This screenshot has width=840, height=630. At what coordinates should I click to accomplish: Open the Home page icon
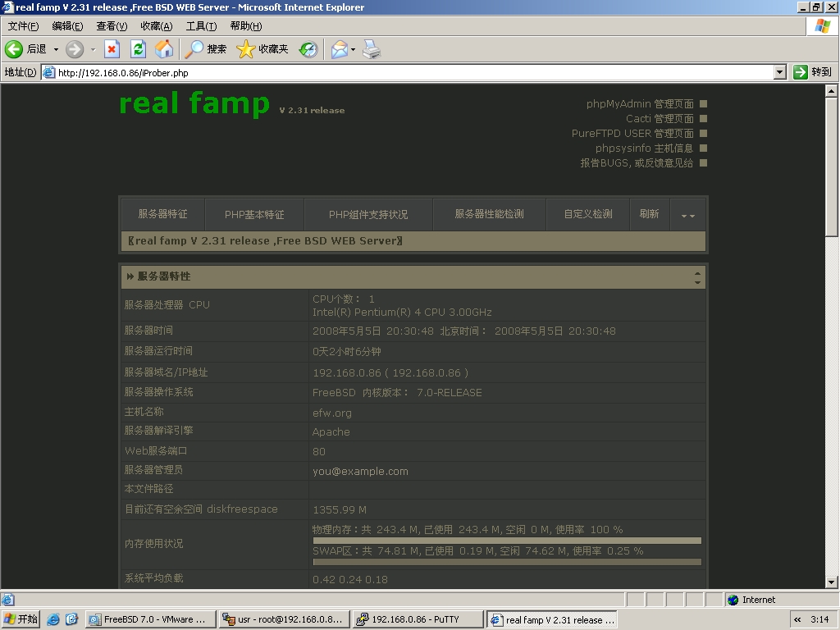tap(164, 49)
